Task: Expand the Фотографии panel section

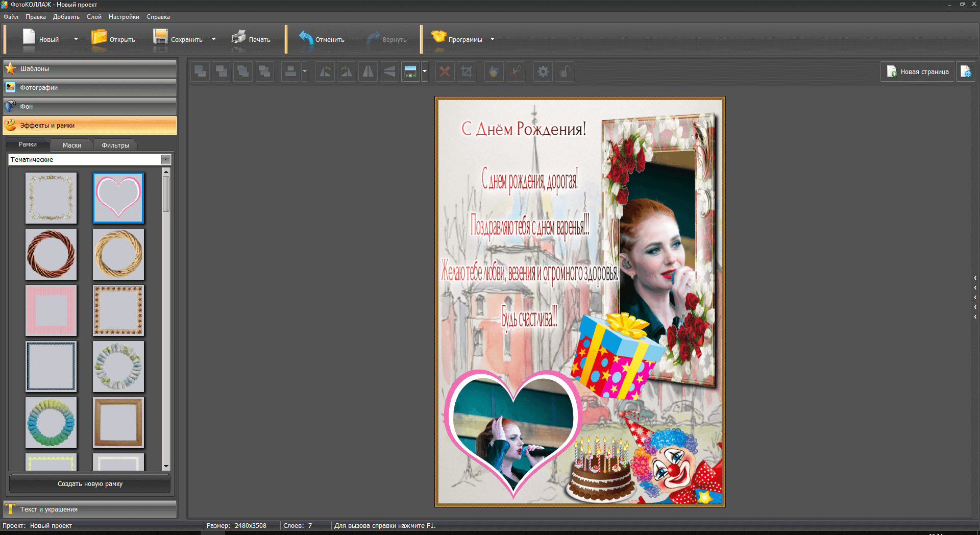Action: pos(90,88)
